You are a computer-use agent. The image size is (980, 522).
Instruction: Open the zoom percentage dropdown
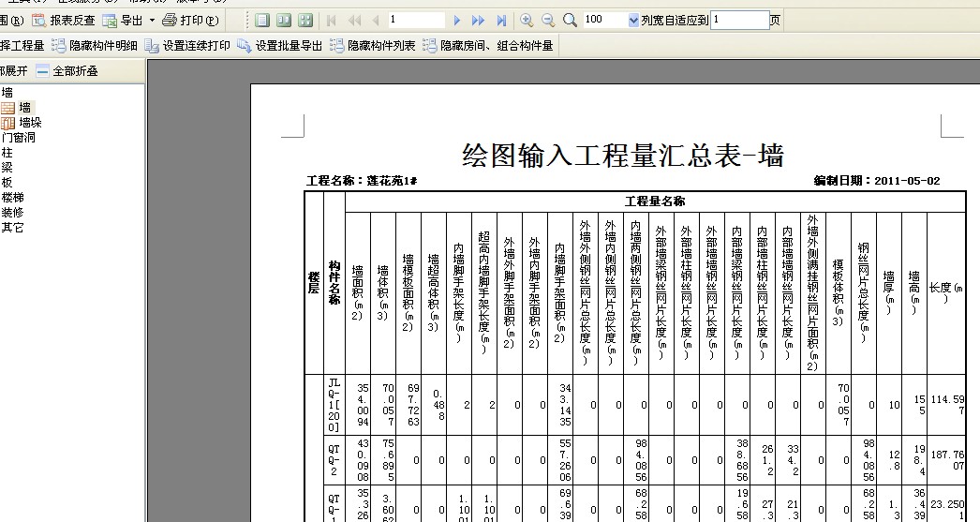tap(633, 20)
